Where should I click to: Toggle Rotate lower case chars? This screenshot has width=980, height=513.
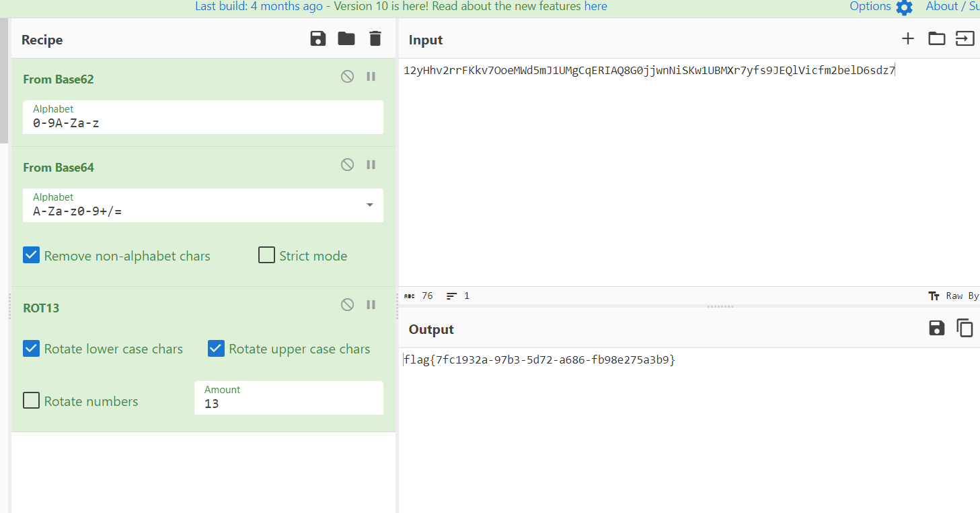(32, 349)
